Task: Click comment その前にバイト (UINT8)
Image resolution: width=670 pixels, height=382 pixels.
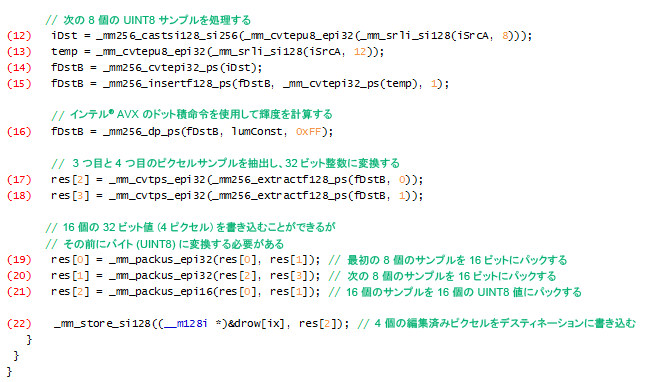Action: pyautogui.click(x=165, y=244)
